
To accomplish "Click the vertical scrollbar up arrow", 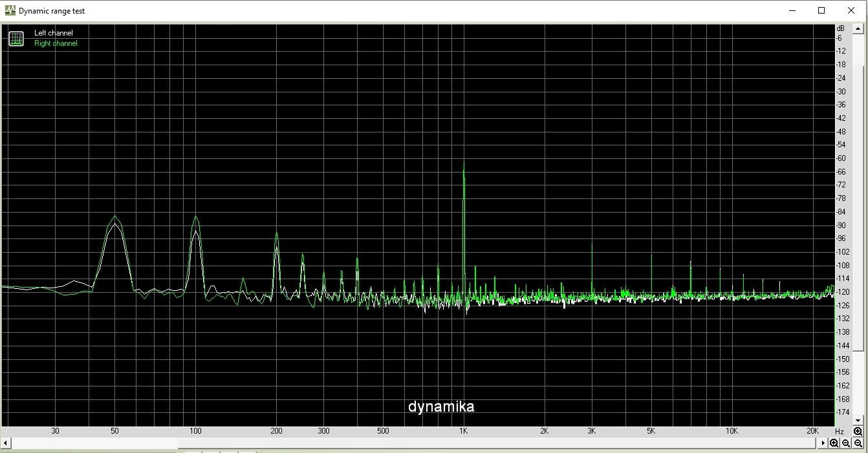I will tap(858, 30).
